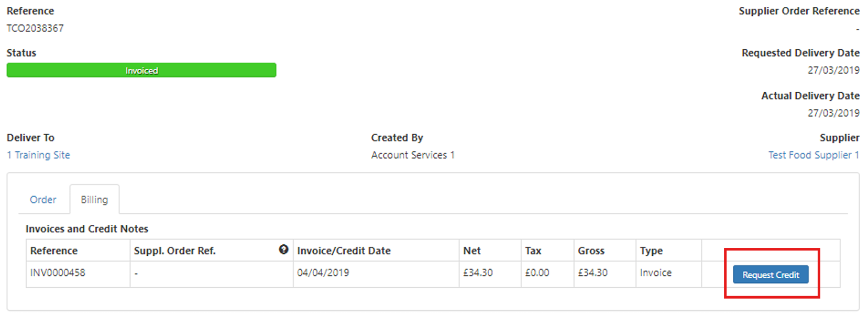The height and width of the screenshot is (315, 868).
Task: Click the Gross column header
Action: [591, 251]
